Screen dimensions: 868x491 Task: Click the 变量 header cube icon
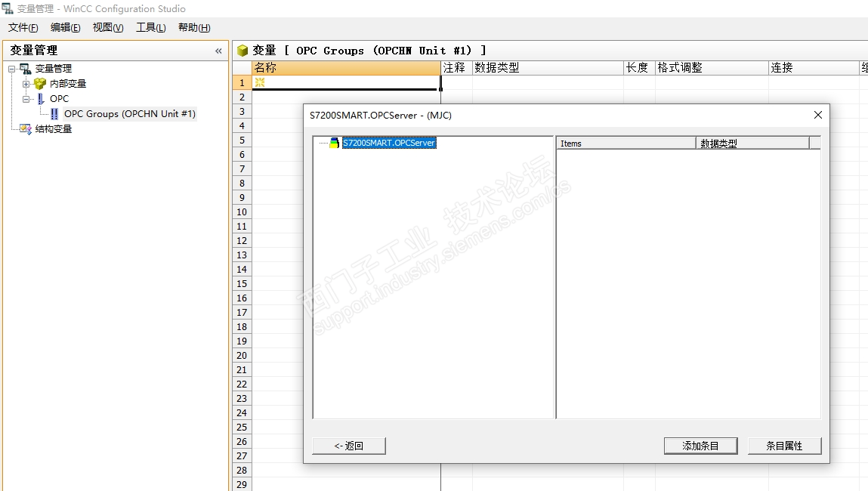point(242,51)
